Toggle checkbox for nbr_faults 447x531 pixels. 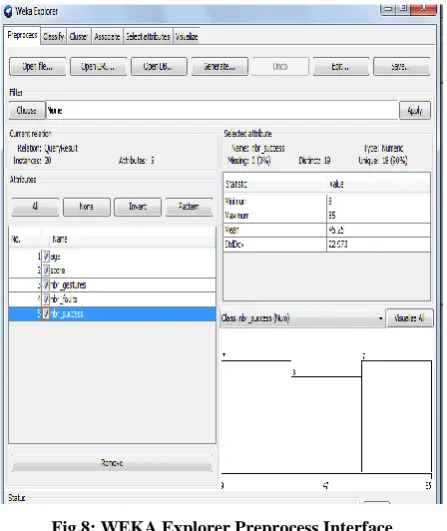pyautogui.click(x=46, y=299)
